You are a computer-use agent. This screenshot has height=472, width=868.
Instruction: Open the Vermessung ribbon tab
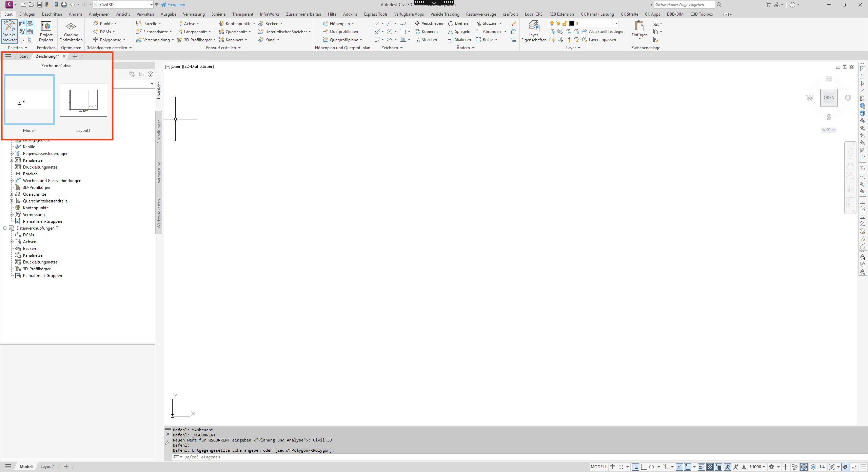(194, 14)
